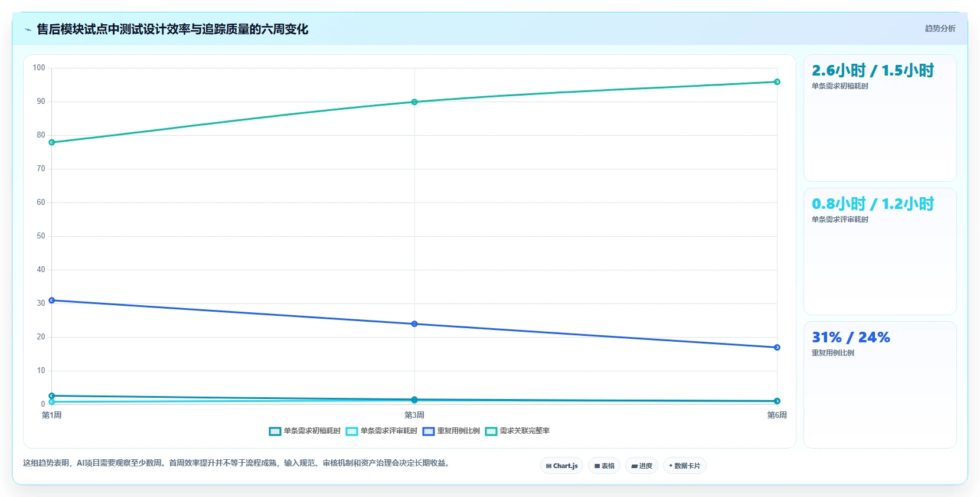
Task: Click the green data point at 第6周 near 96
Action: pyautogui.click(x=777, y=82)
